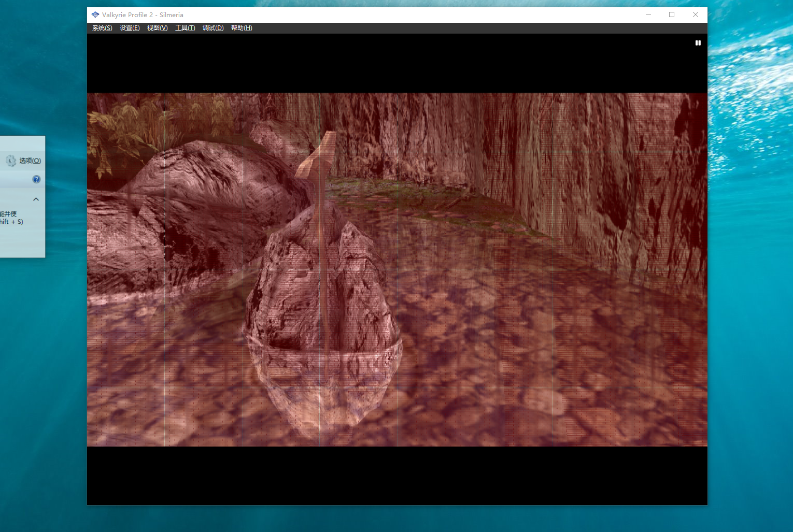Click the Valkyrie Profile 2 app icon

(x=95, y=15)
